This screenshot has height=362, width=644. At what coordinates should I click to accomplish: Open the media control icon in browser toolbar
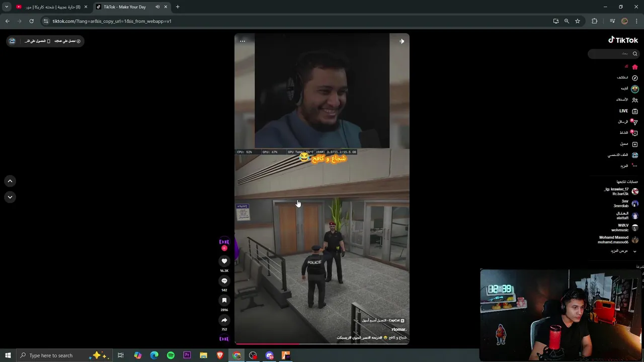[x=612, y=21]
